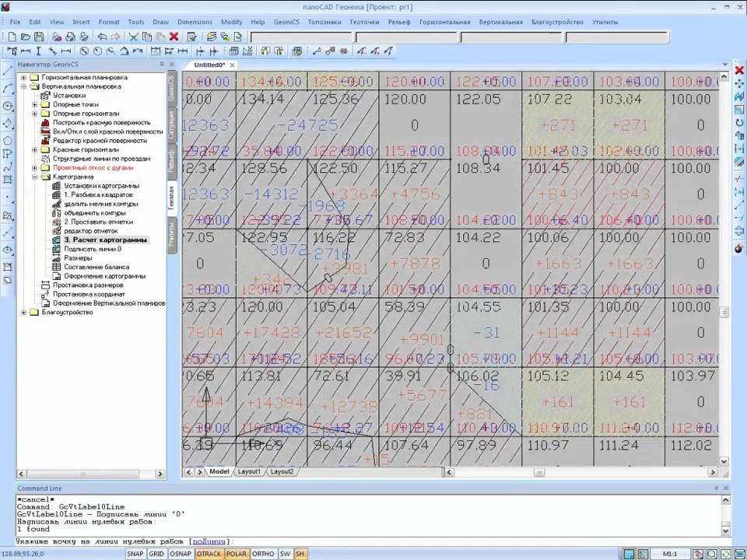The width and height of the screenshot is (747, 560).
Task: Open 'редактор отметок' item
Action: pos(91,231)
